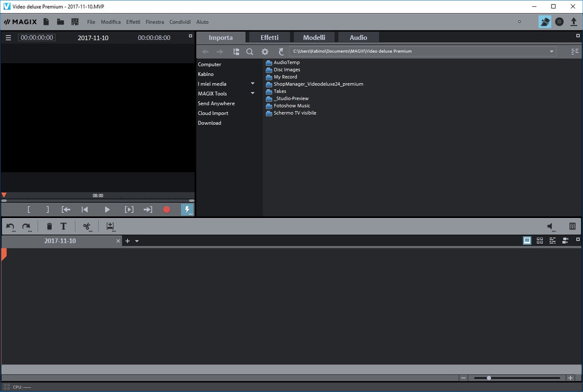Screen dimensions: 583x392
Task: Create a new project with document icon
Action: point(46,22)
